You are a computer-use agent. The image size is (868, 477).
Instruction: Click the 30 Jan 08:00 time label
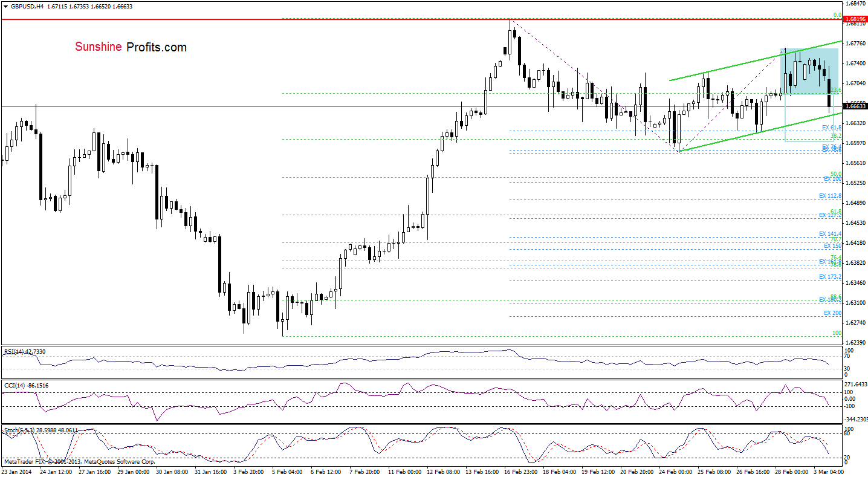click(173, 472)
